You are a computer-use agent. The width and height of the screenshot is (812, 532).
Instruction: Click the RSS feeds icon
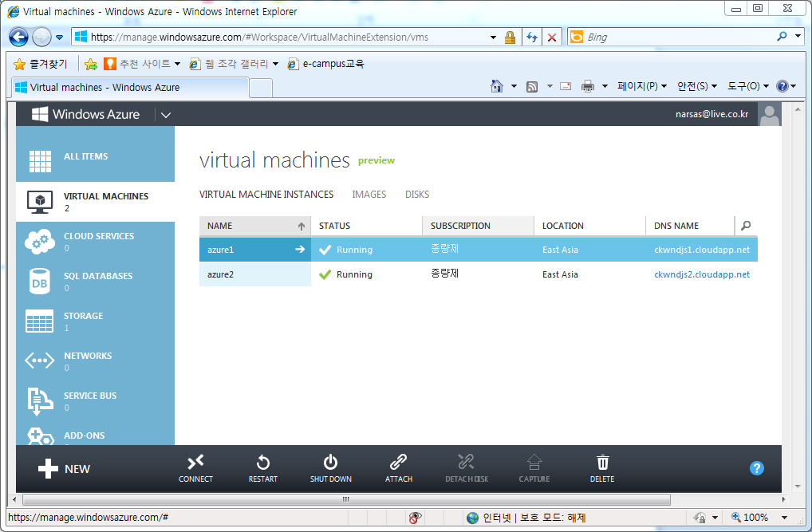[532, 86]
